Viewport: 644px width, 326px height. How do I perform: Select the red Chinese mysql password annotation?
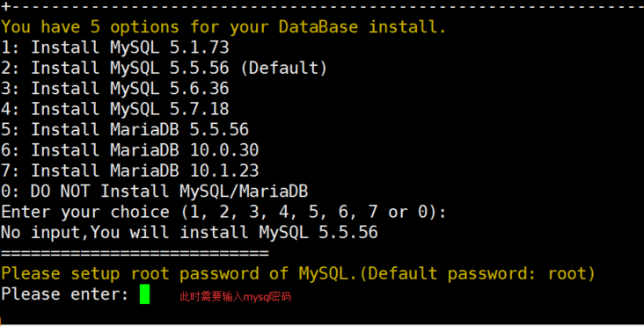235,297
